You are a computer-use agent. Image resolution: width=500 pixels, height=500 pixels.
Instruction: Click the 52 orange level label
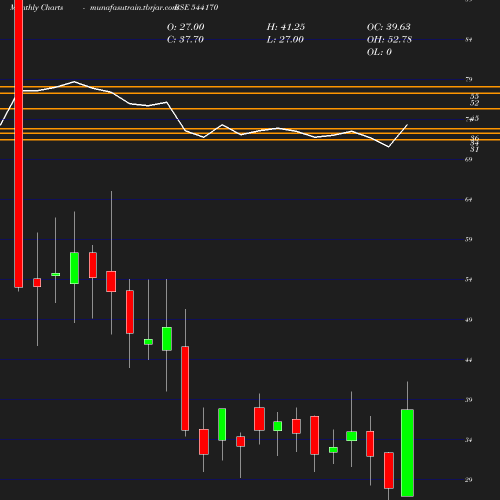click(x=474, y=103)
